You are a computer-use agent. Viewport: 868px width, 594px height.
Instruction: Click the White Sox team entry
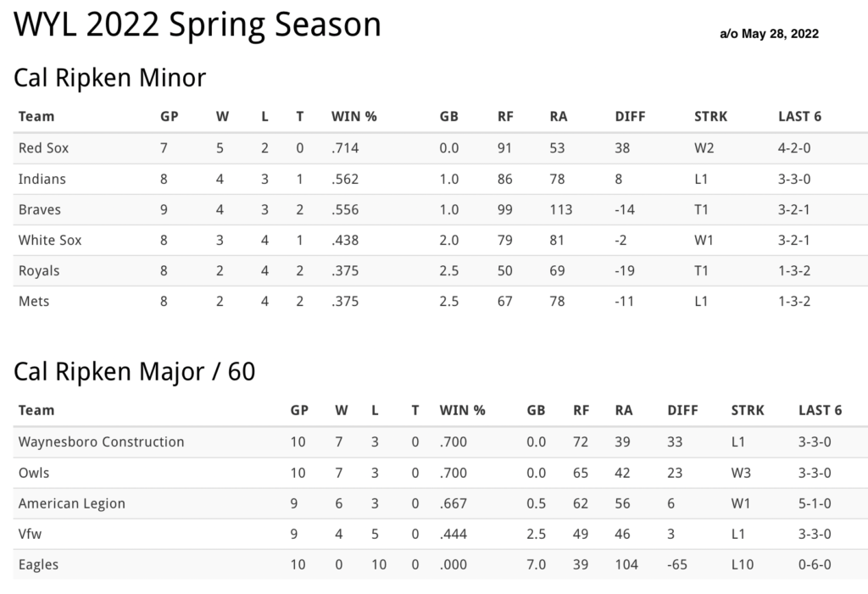[50, 241]
